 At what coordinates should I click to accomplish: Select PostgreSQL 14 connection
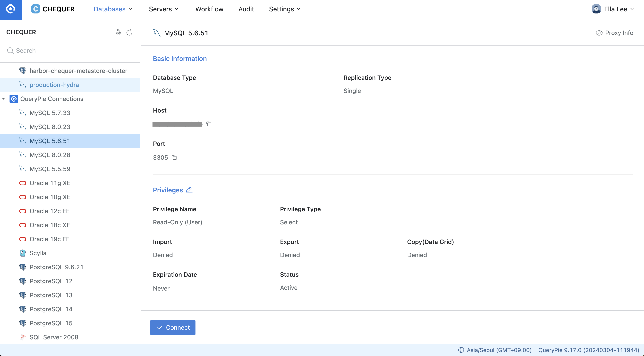[x=70, y=309]
